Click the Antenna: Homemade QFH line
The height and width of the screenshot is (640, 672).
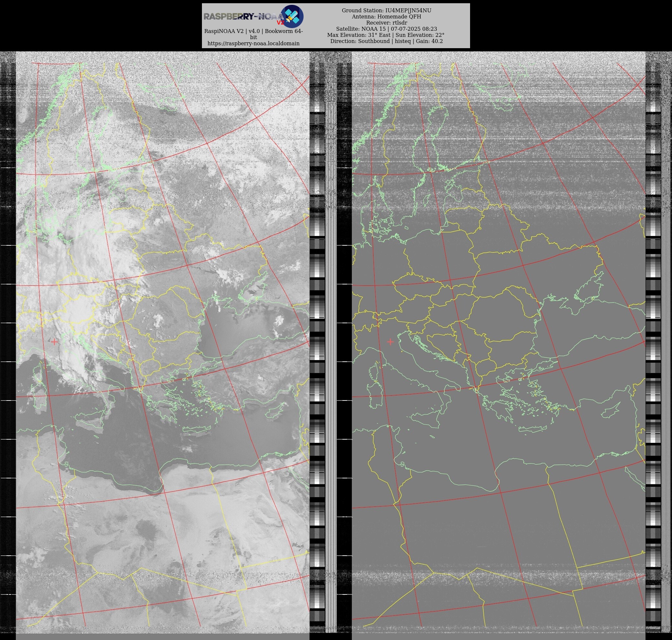click(x=386, y=17)
